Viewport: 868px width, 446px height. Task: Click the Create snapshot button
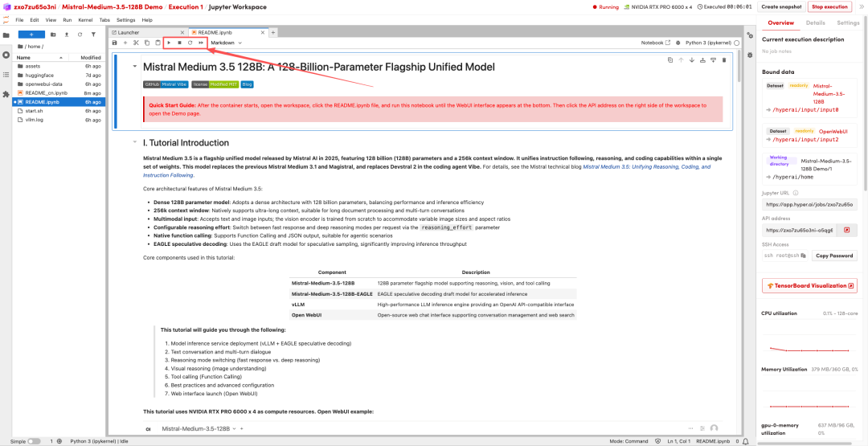tap(781, 6)
